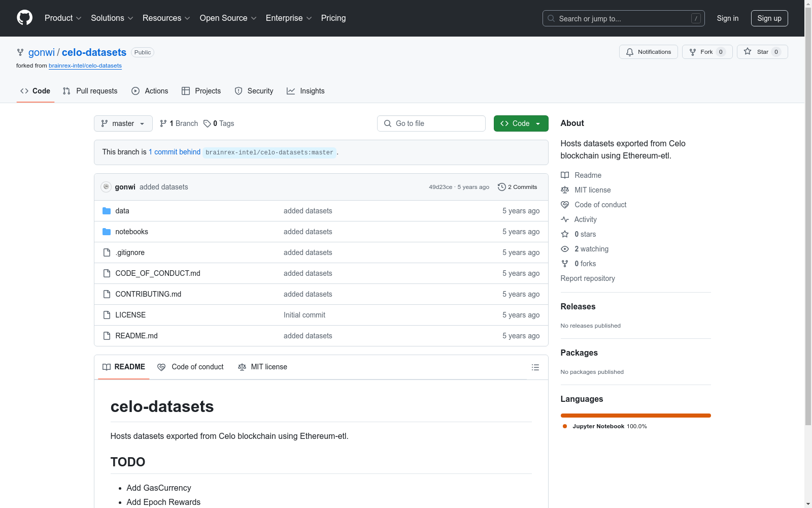Viewport: 812px width, 508px height.
Task: Go to the Pricing page
Action: [x=333, y=18]
